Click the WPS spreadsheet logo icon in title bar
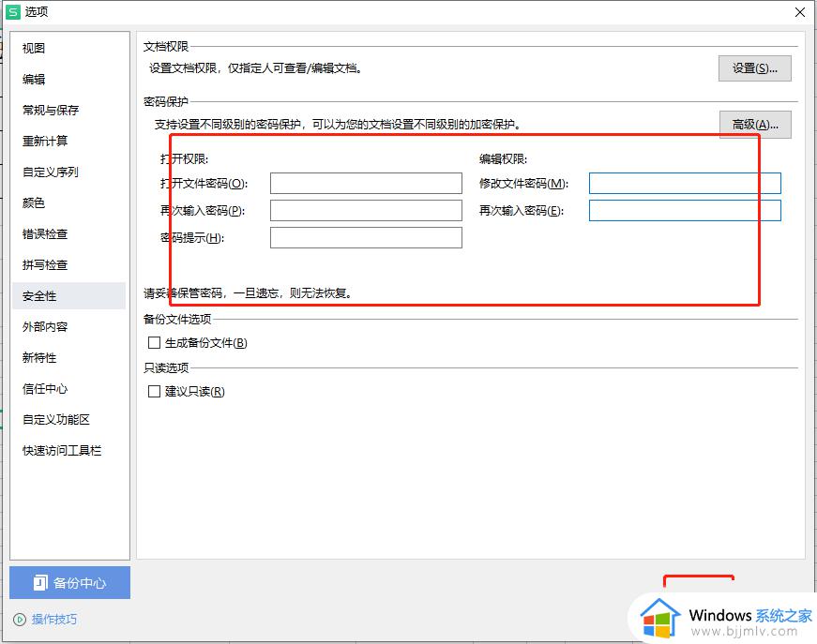817x644 pixels. tap(12, 11)
